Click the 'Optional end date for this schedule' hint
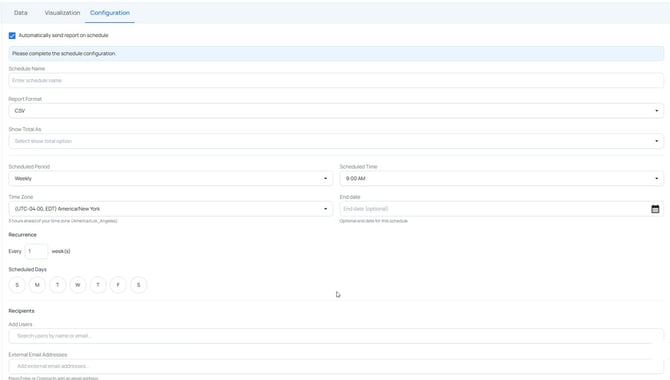This screenshot has height=380, width=670. point(373,221)
